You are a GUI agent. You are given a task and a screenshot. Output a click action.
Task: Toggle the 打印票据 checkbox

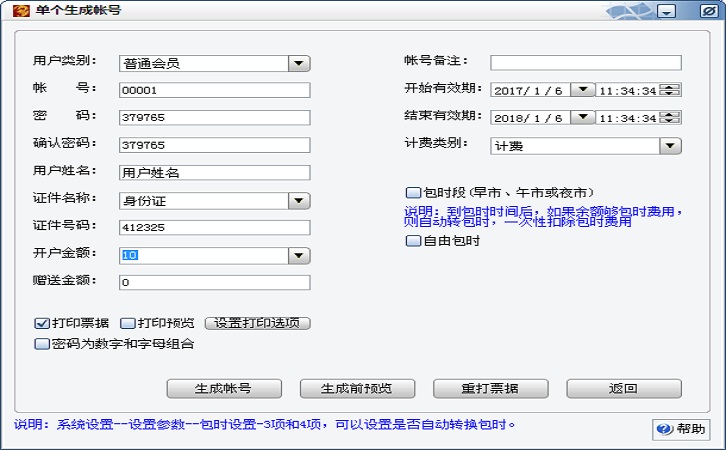click(x=42, y=323)
